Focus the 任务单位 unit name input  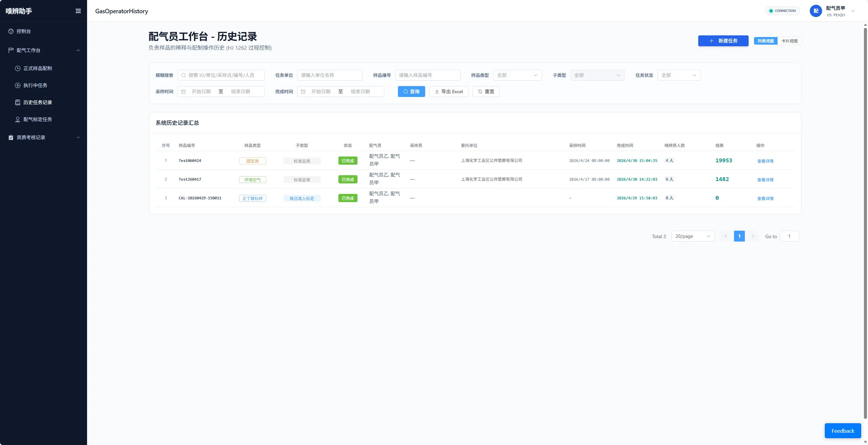330,75
